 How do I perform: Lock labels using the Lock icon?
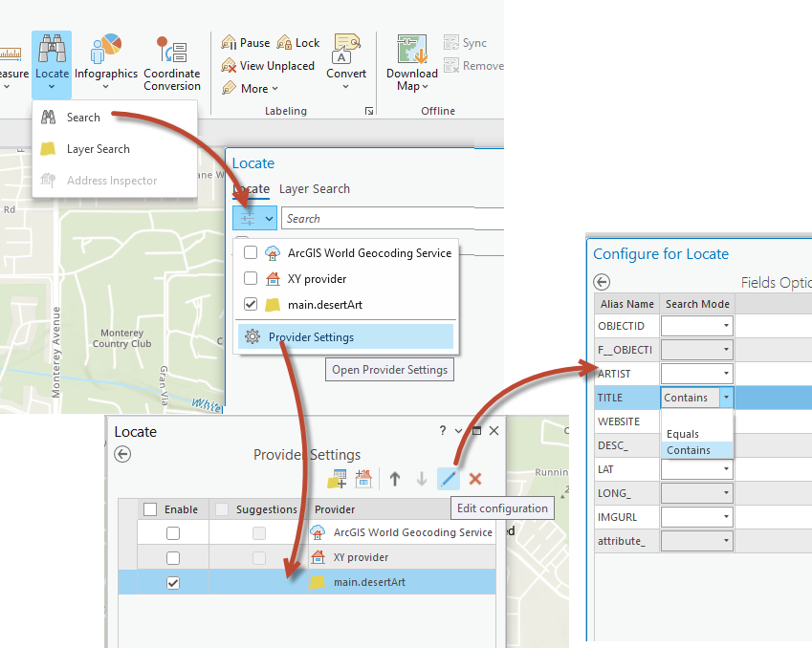click(298, 43)
